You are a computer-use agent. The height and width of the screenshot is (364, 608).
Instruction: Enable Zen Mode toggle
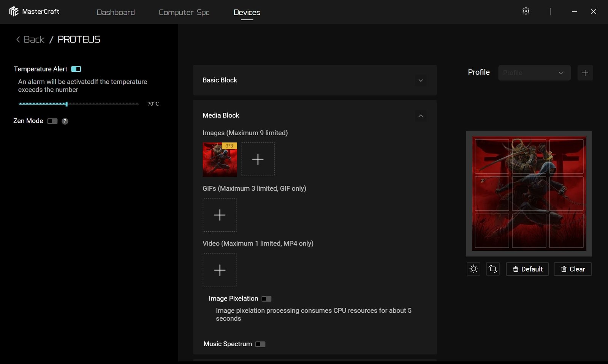[x=52, y=121]
